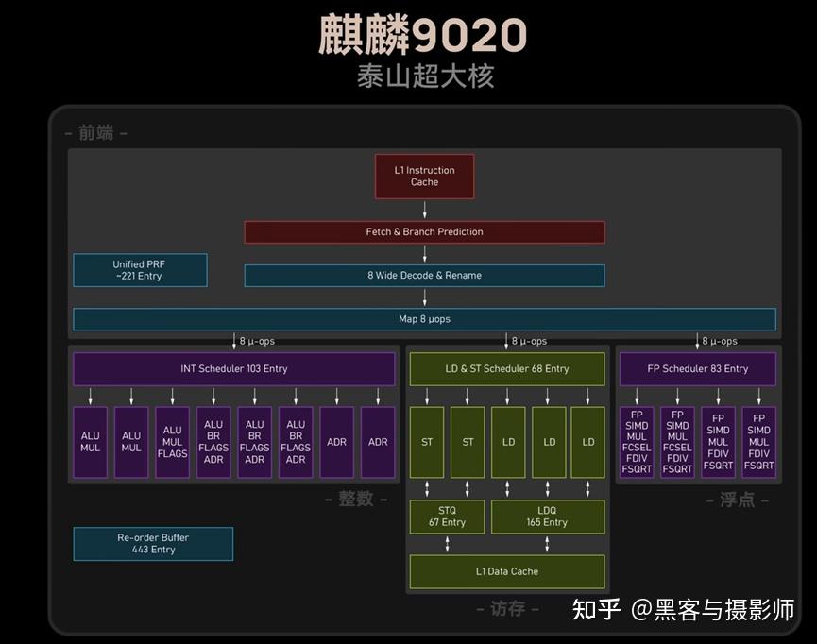Viewport: 817px width, 644px height.
Task: Select the rightmost FP SIMD MUL FDIV FSQRT unit
Action: pyautogui.click(x=758, y=442)
